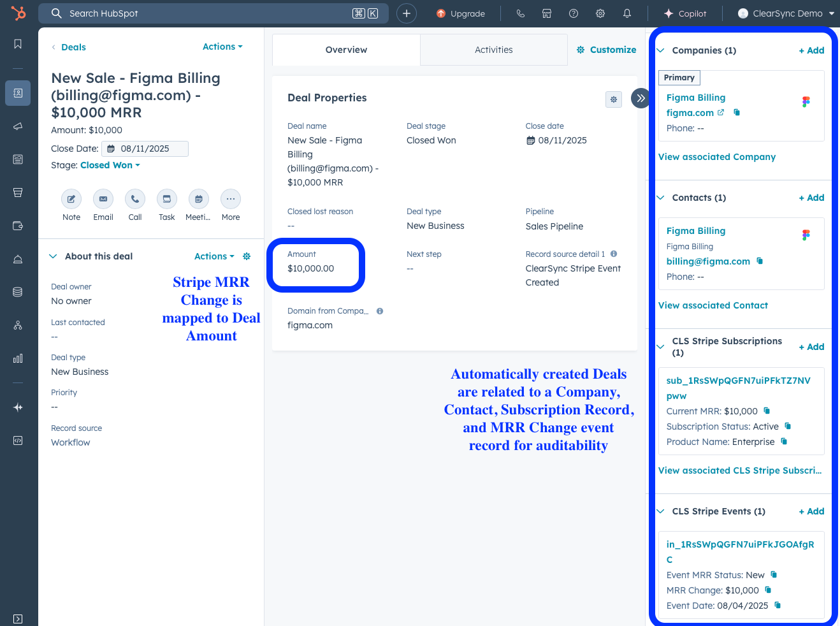Open the View associated Company link

(x=717, y=157)
